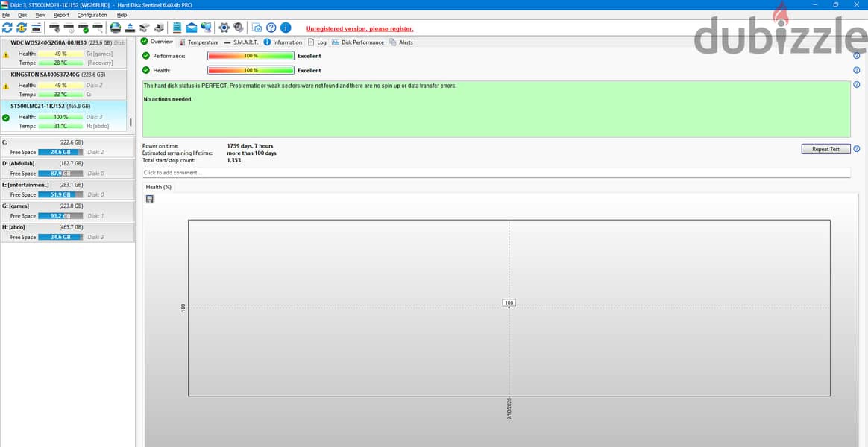Click the warning icon on KINGSTON disk

6,86
